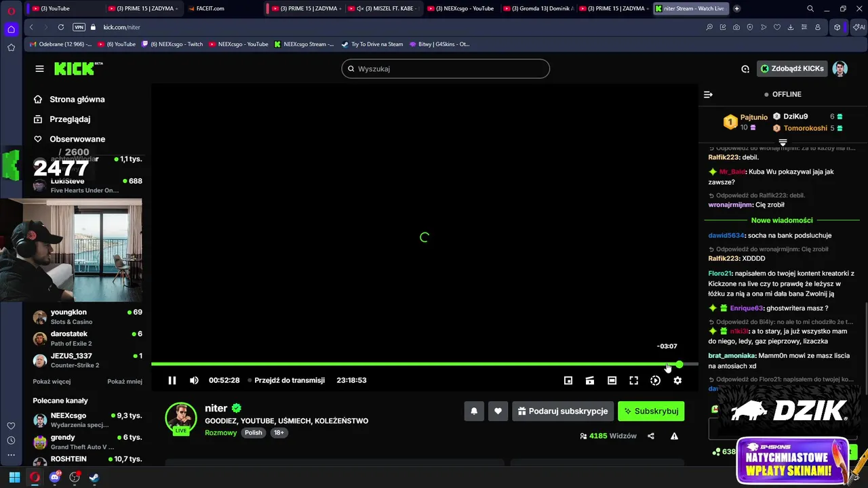Open player settings gear
The width and height of the screenshot is (868, 488).
point(677,380)
